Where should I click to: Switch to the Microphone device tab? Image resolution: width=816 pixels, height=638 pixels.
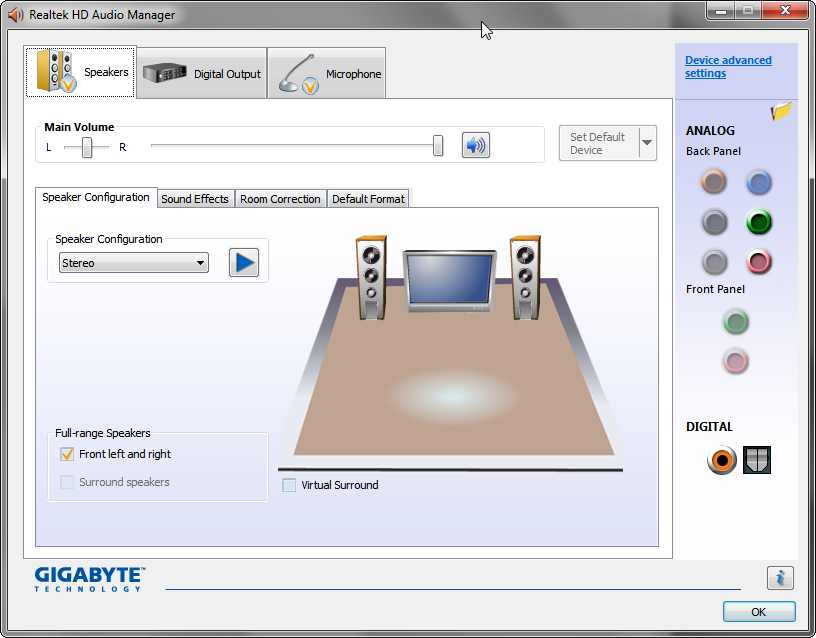pyautogui.click(x=327, y=73)
